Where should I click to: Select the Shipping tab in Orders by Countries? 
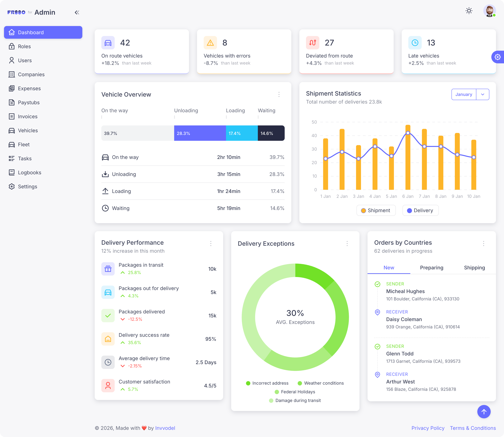click(x=474, y=268)
